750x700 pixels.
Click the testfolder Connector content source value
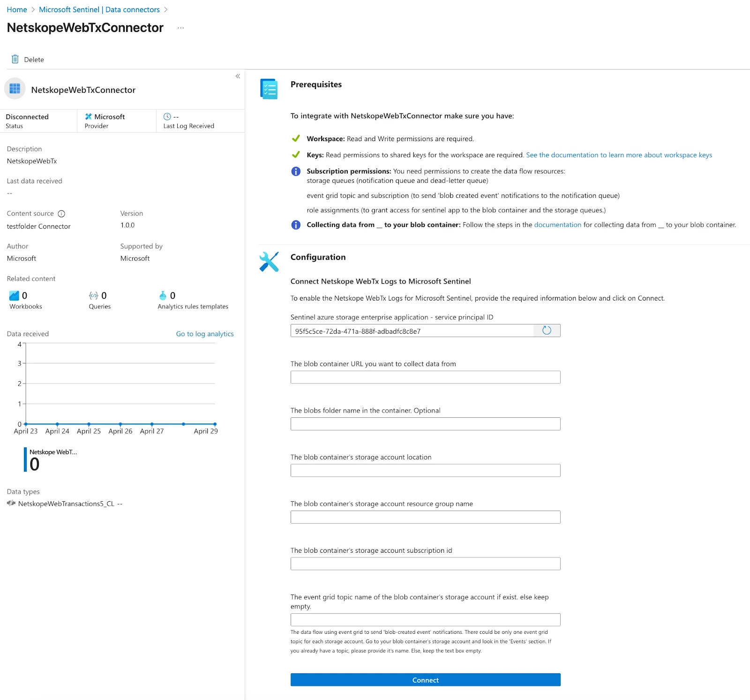pos(38,226)
